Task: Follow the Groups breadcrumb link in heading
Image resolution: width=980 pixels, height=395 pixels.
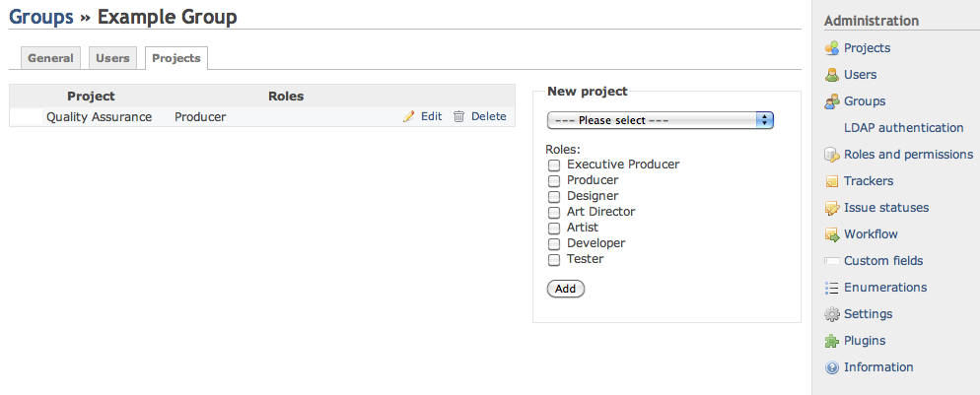Action: [x=41, y=17]
